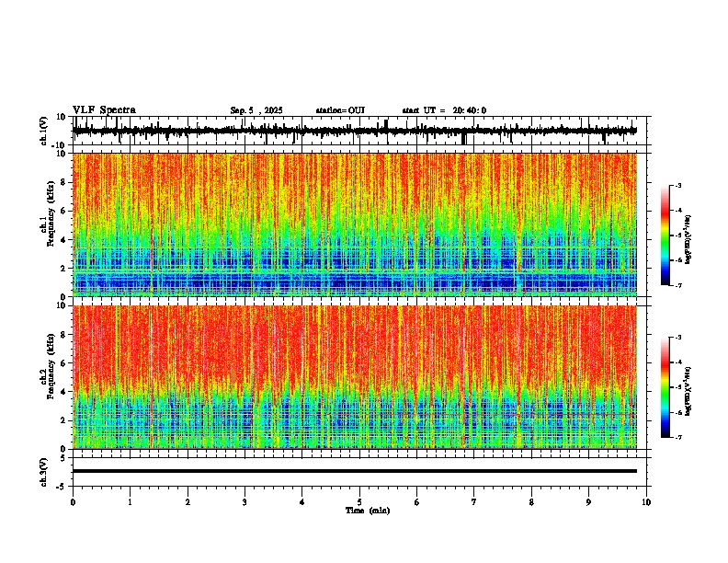Click the ch.2 color scale log(PSD) title
The width and height of the screenshot is (728, 563).
[688, 391]
